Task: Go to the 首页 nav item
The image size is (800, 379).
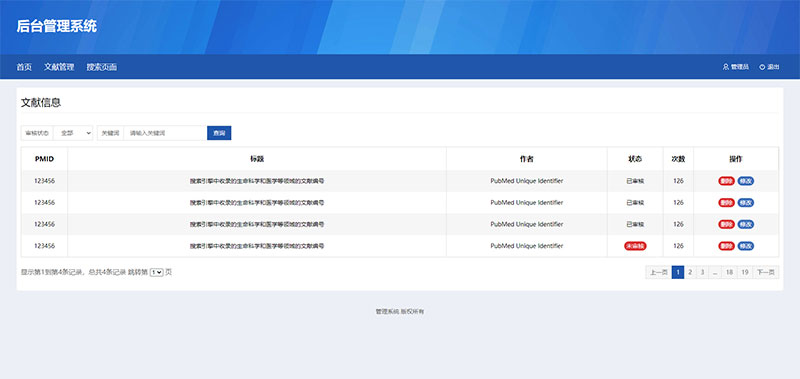Action: click(24, 67)
